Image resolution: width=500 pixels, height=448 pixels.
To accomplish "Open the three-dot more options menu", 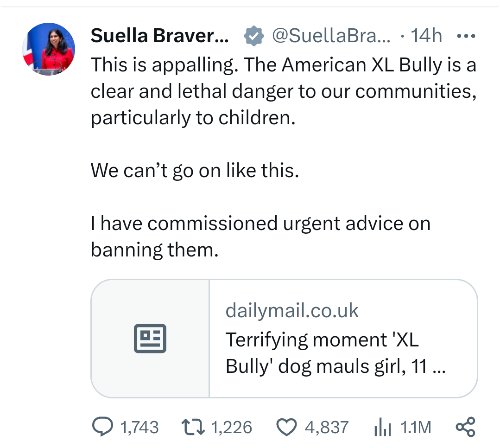I will pos(466,36).
